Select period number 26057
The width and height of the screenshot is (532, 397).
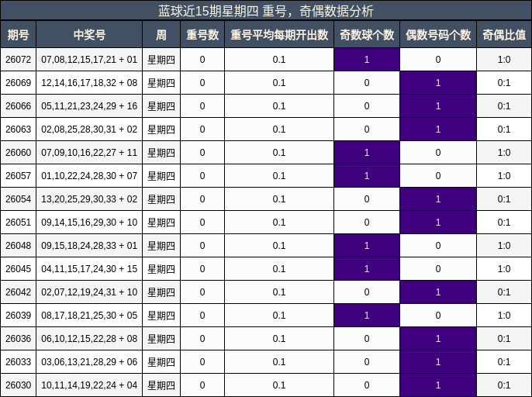18,176
